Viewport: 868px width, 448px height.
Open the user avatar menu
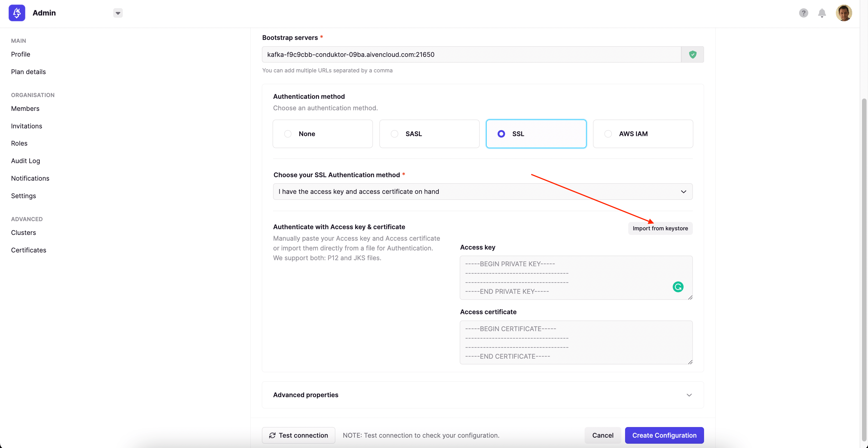pyautogui.click(x=844, y=13)
